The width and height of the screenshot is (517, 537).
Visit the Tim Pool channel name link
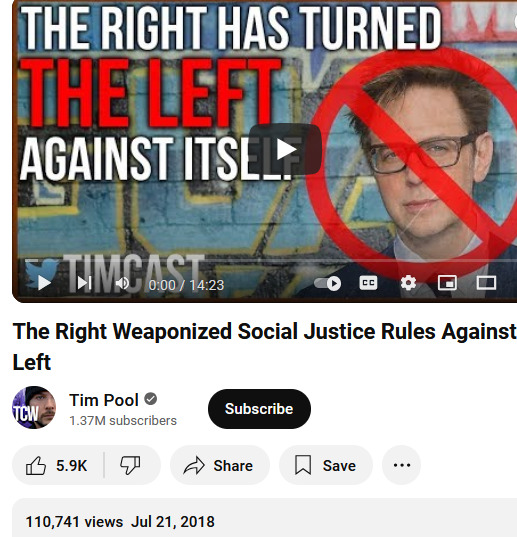[104, 400]
